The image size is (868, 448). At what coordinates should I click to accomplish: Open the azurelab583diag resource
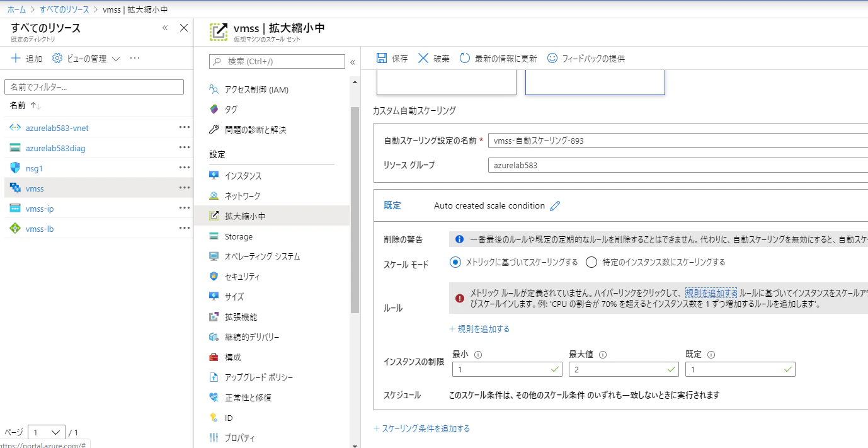[55, 148]
